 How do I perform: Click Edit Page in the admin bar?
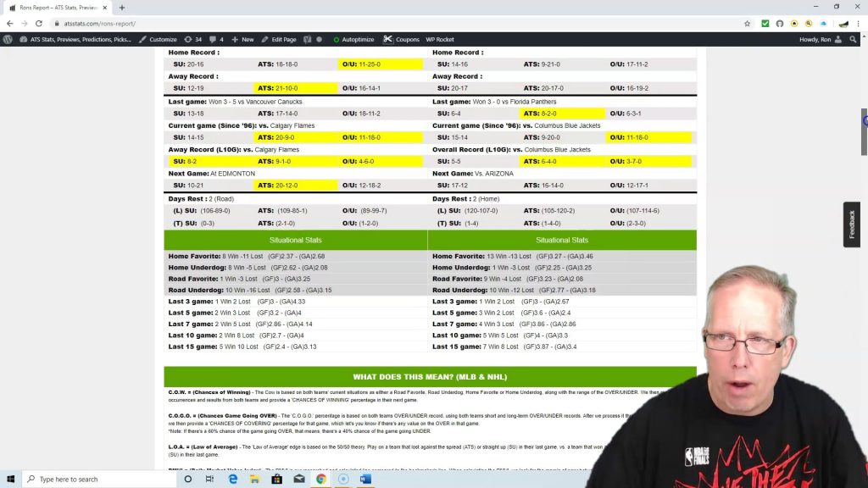pyautogui.click(x=278, y=39)
